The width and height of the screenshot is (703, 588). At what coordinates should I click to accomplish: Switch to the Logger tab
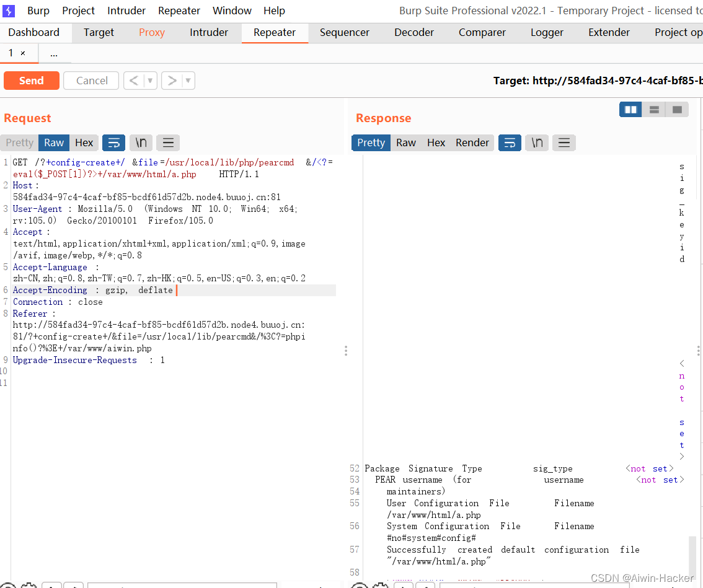547,33
